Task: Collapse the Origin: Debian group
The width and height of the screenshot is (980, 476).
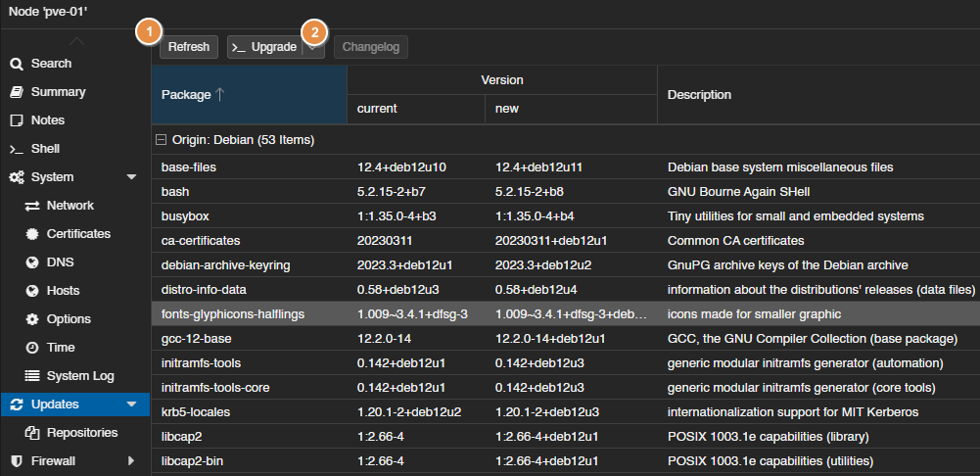Action: 162,140
